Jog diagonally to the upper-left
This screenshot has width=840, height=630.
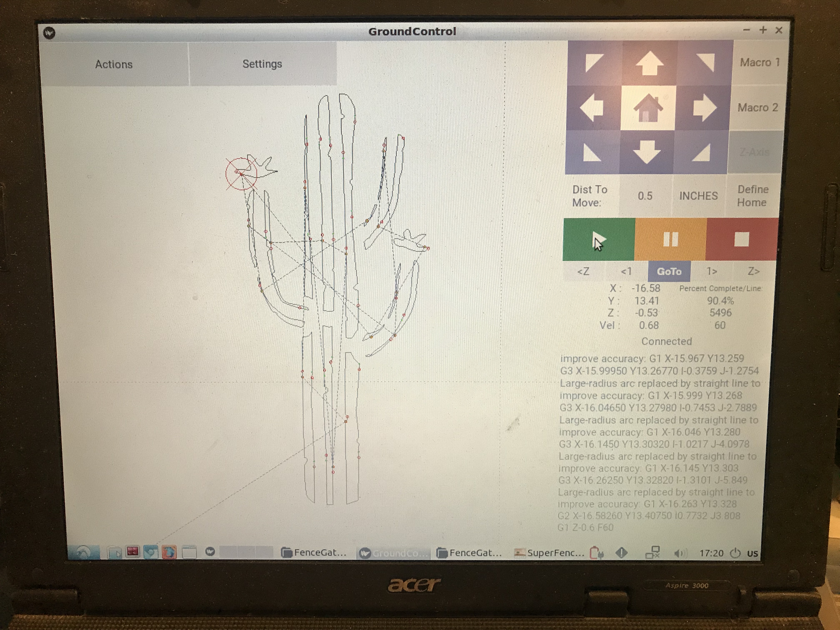coord(594,63)
